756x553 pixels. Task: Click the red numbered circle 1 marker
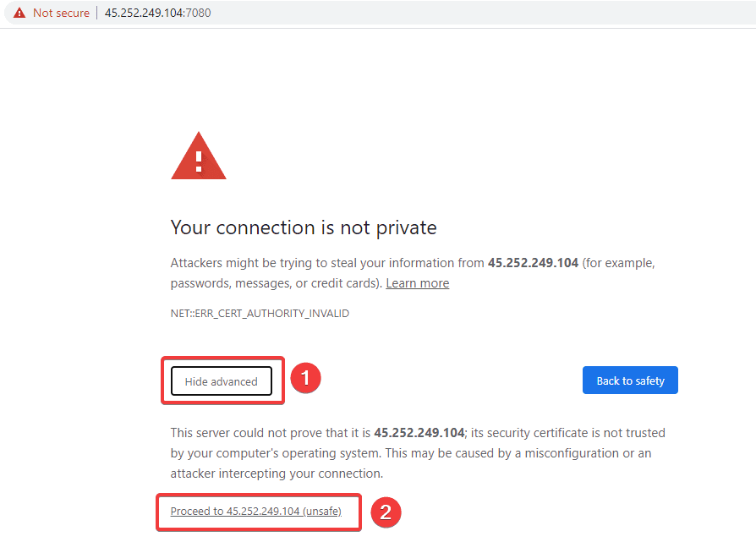click(x=305, y=379)
